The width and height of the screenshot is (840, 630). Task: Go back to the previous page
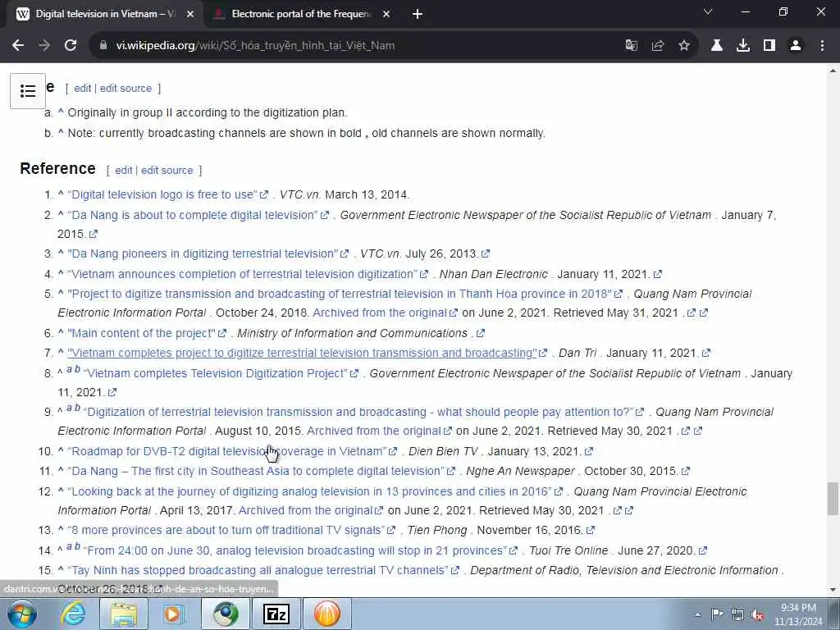[x=18, y=46]
